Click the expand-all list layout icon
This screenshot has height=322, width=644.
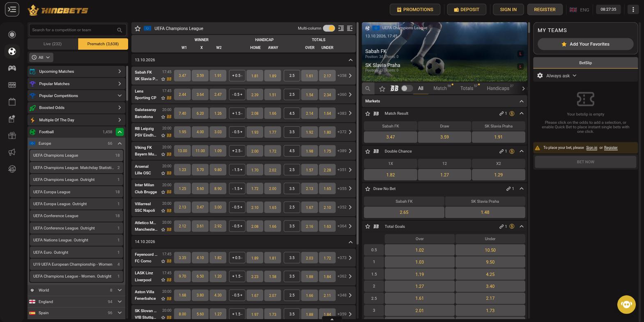pos(350,28)
